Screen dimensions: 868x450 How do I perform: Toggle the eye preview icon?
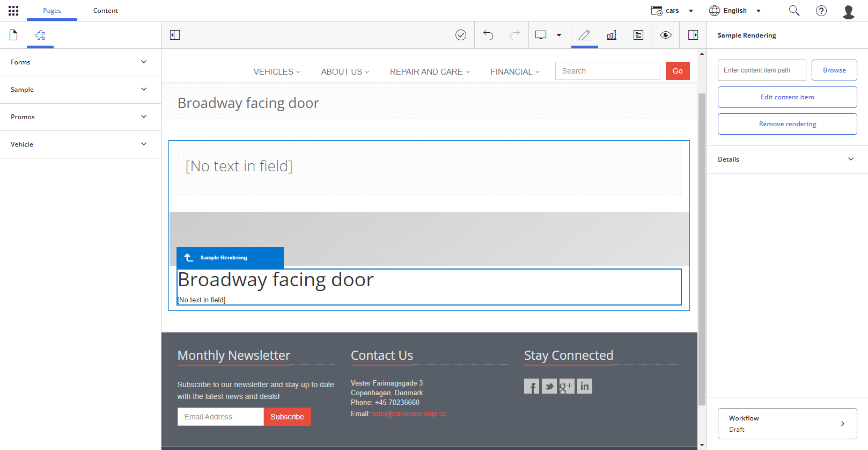tap(666, 35)
